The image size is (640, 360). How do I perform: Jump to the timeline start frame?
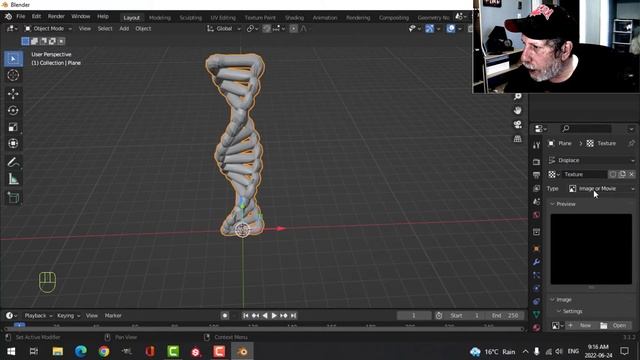[246, 316]
